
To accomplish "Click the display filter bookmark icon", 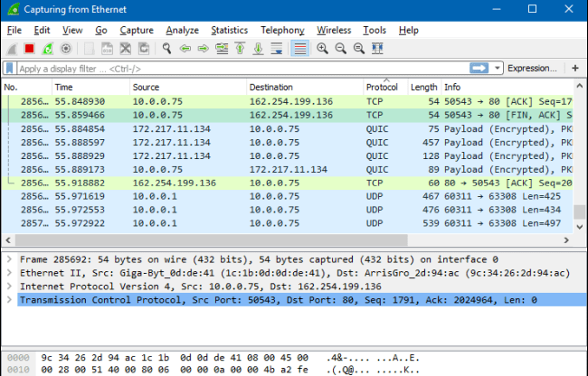I will (10, 69).
